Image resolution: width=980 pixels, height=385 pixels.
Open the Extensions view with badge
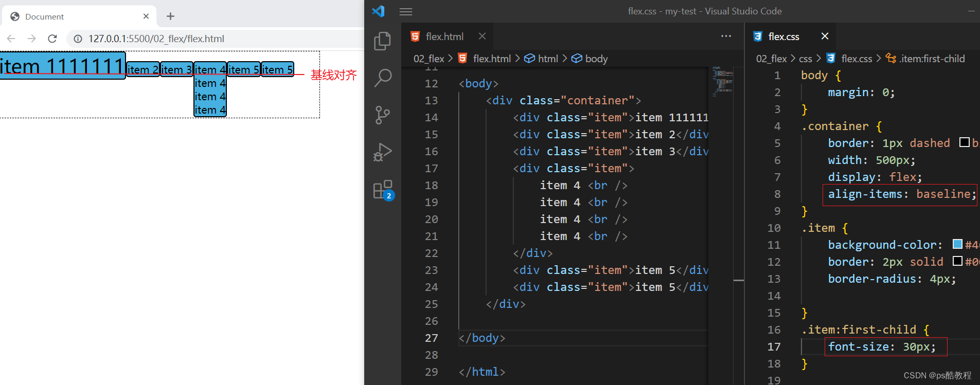(x=383, y=190)
